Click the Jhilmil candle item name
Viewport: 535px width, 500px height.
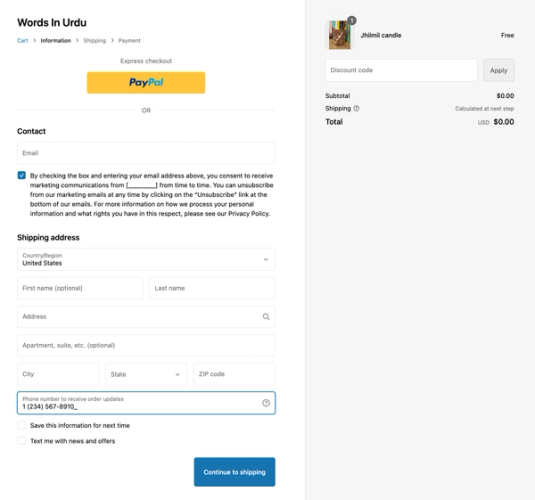pos(381,35)
